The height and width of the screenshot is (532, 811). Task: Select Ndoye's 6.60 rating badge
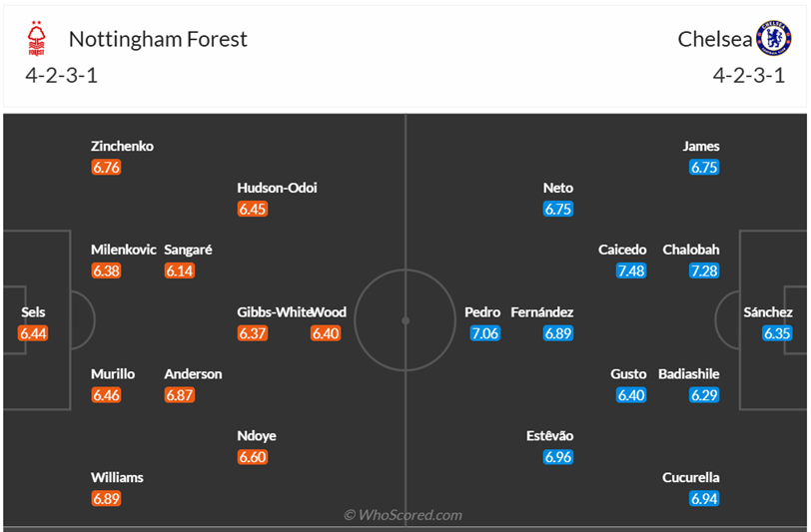[x=253, y=457]
